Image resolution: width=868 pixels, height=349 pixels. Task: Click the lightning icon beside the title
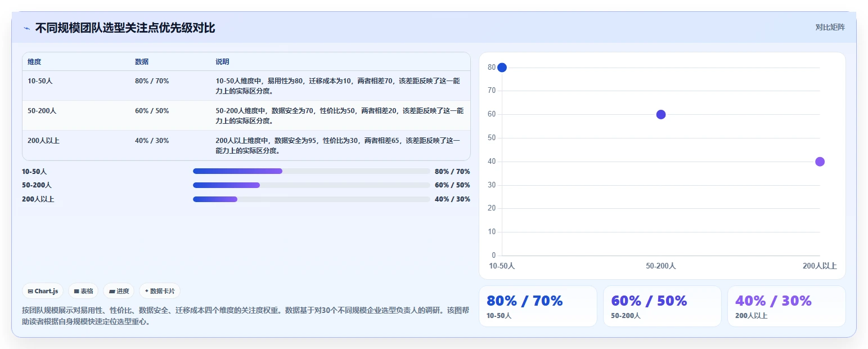(26, 28)
